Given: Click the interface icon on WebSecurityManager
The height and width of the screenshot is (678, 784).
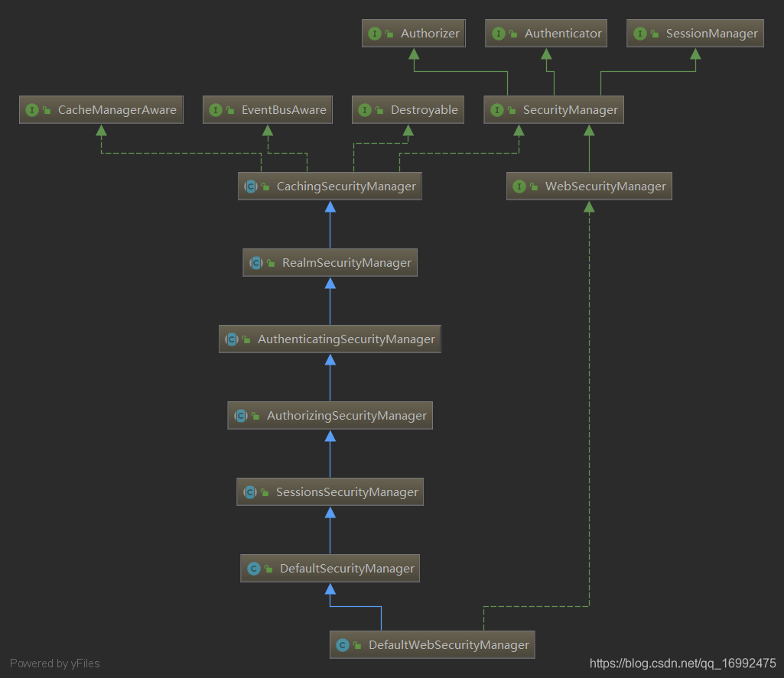Looking at the screenshot, I should pos(519,187).
